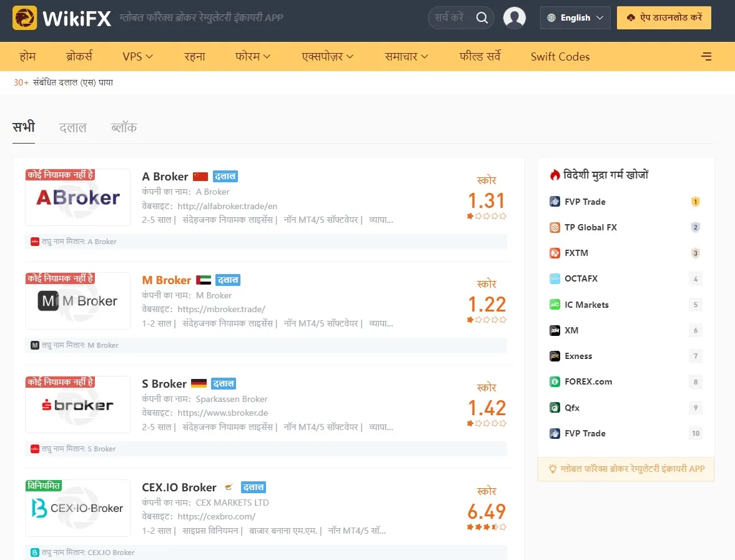Click the FVP Trade icon ranked 1

[555, 202]
